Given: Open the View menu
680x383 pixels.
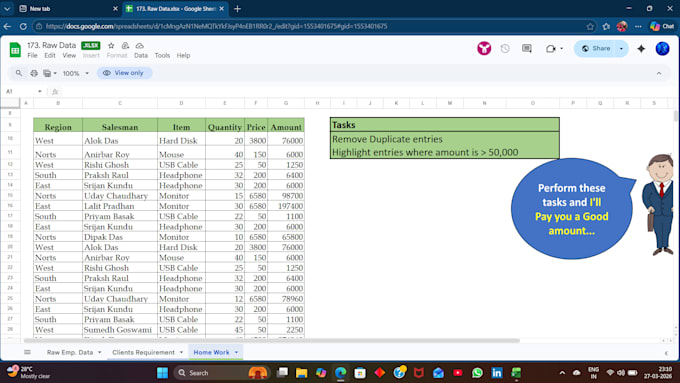Looking at the screenshot, I should (x=69, y=56).
